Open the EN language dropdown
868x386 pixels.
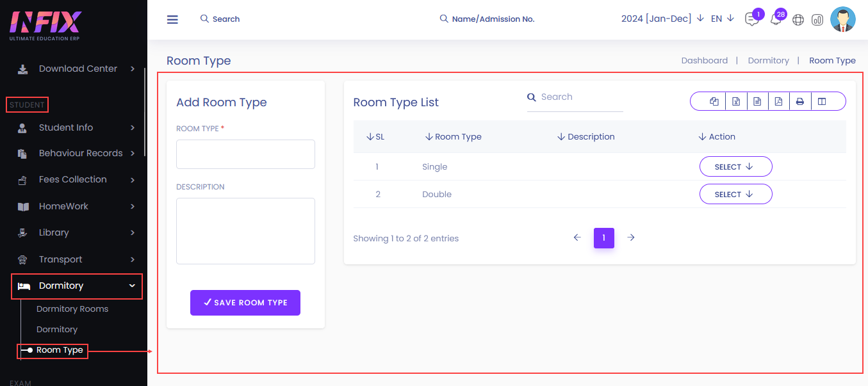[723, 19]
